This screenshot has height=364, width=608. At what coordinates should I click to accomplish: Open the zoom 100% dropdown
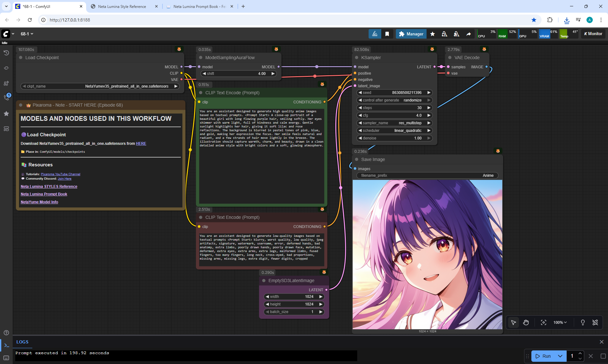560,322
